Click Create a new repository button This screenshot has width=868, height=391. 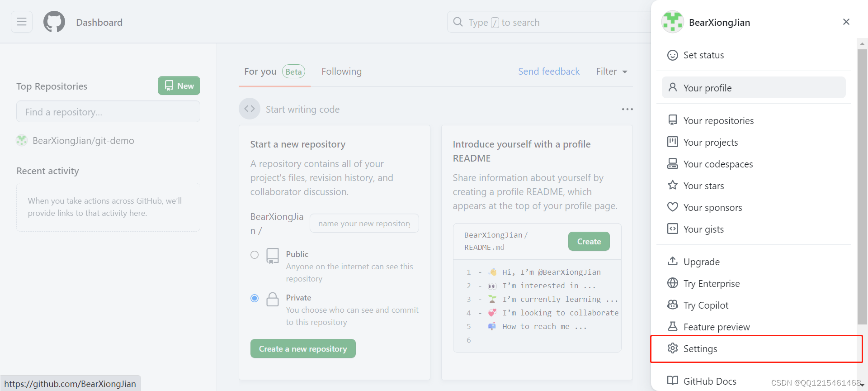(303, 348)
